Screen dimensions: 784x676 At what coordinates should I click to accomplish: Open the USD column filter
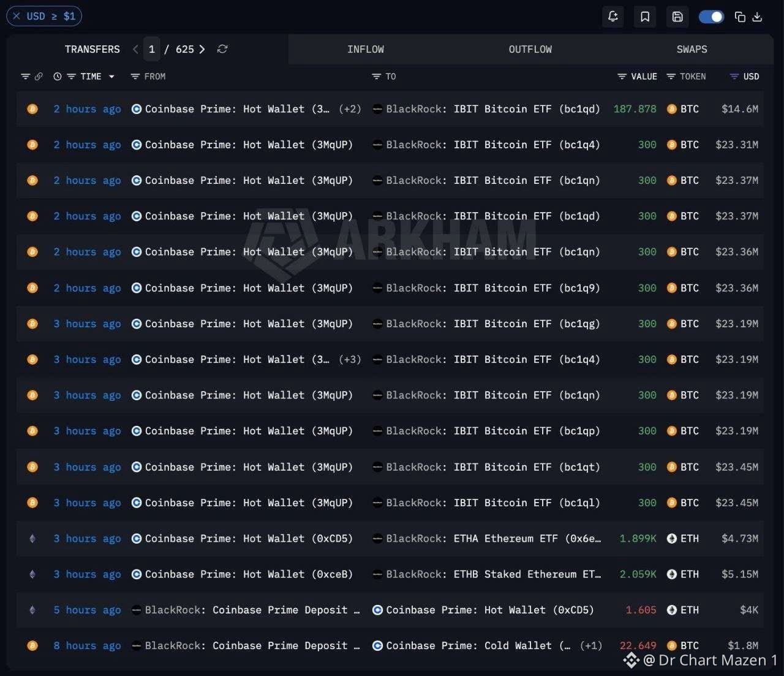734,77
